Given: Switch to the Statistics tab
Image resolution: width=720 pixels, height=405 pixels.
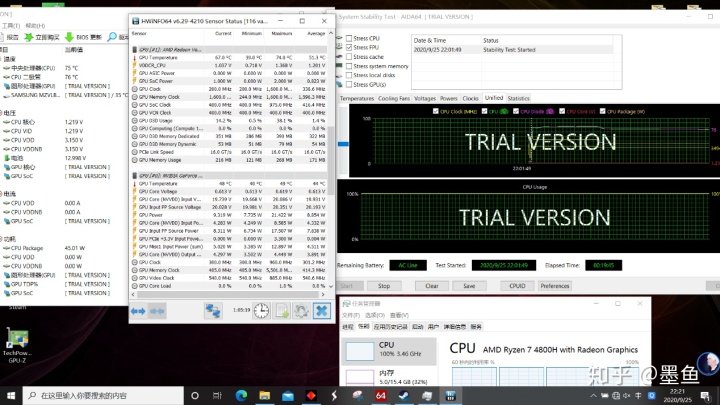Looking at the screenshot, I should tap(518, 98).
